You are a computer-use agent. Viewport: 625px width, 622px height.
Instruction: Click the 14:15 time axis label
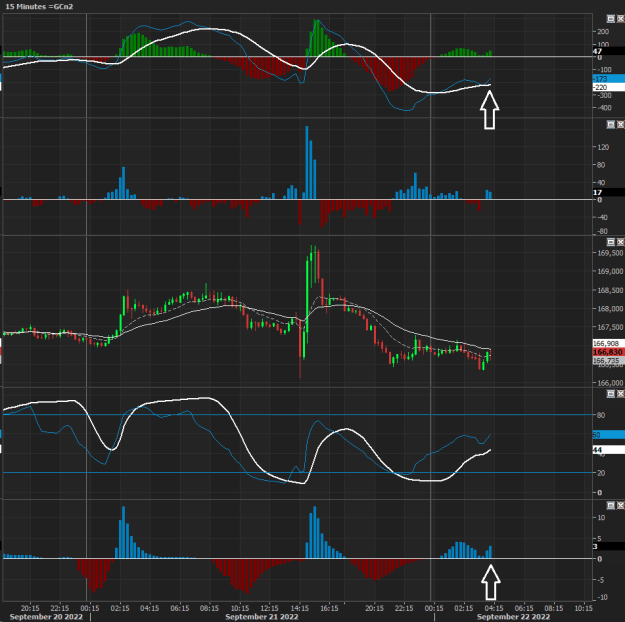tap(299, 608)
